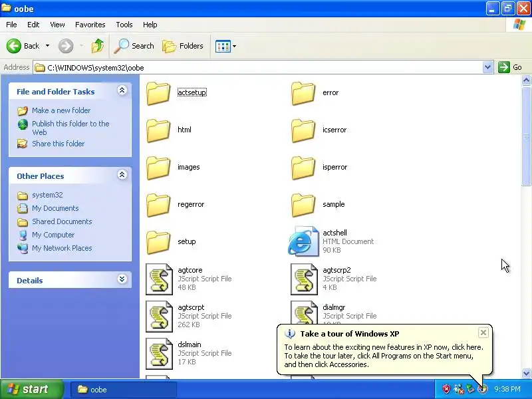Screen dimensions: 532x399
Task: Click the network connection tray icon
Action: [x=459, y=389]
